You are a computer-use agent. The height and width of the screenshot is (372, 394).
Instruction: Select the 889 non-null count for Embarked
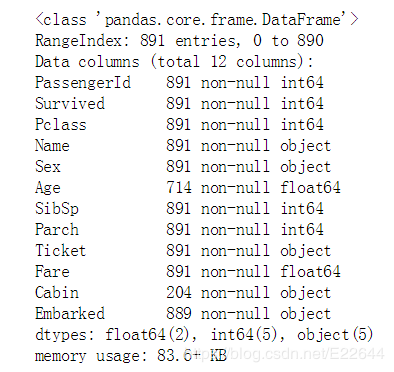point(218,313)
